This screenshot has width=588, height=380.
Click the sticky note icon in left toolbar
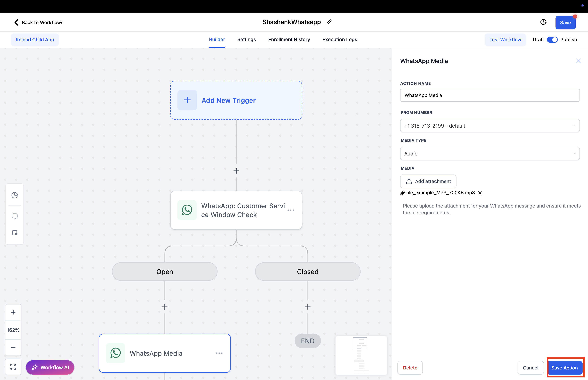(15, 233)
